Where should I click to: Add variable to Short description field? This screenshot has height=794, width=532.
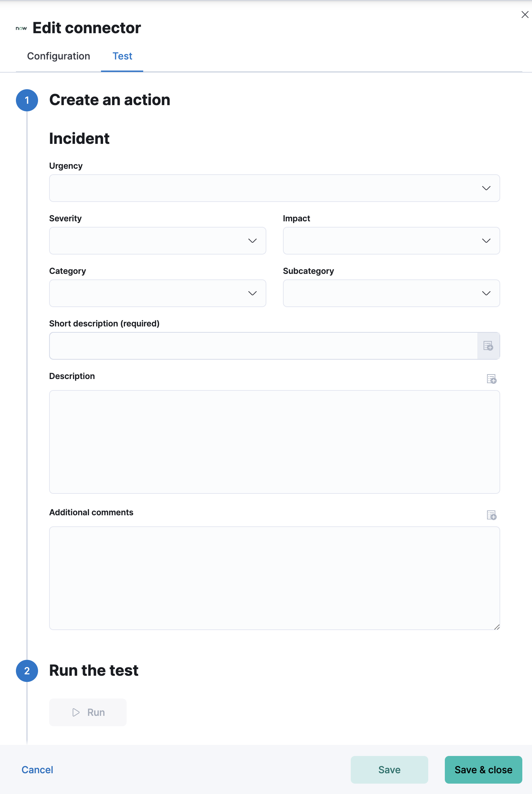point(488,346)
